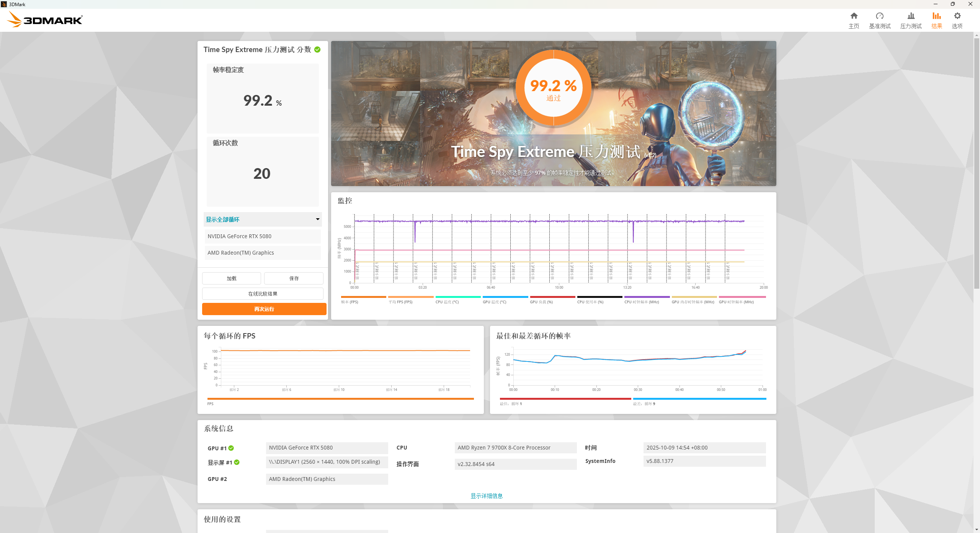Image resolution: width=980 pixels, height=533 pixels.
Task: Click 在线比较结果 compare online button
Action: pyautogui.click(x=263, y=294)
